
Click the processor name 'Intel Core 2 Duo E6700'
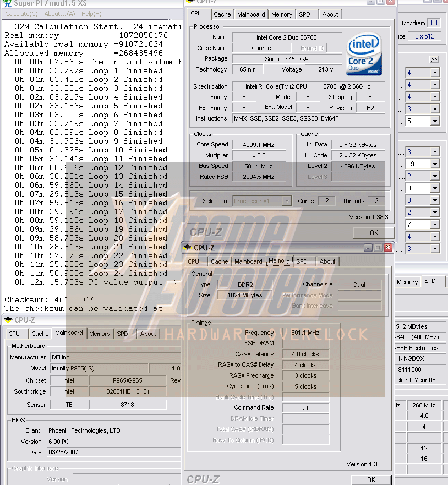pyautogui.click(x=287, y=37)
